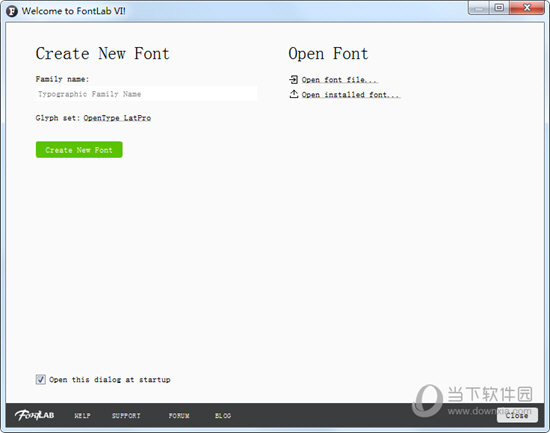550x433 pixels.
Task: Choose Open installed font link
Action: click(350, 95)
